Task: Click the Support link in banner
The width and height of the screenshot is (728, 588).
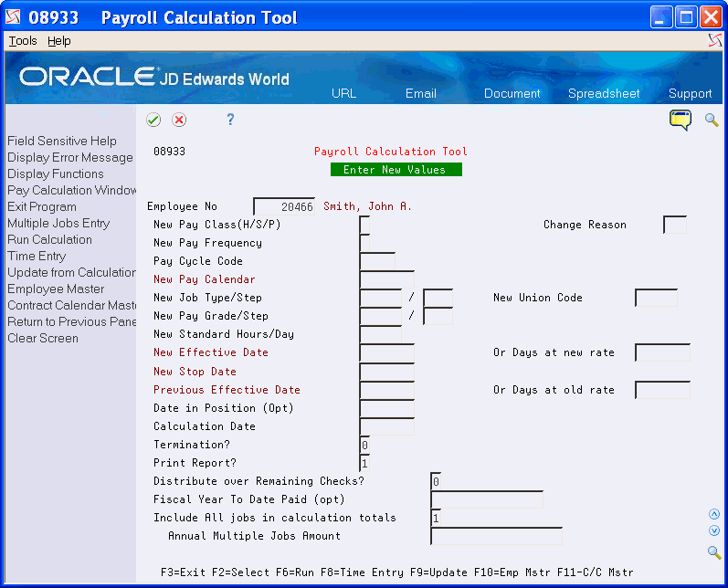Action: pyautogui.click(x=690, y=93)
